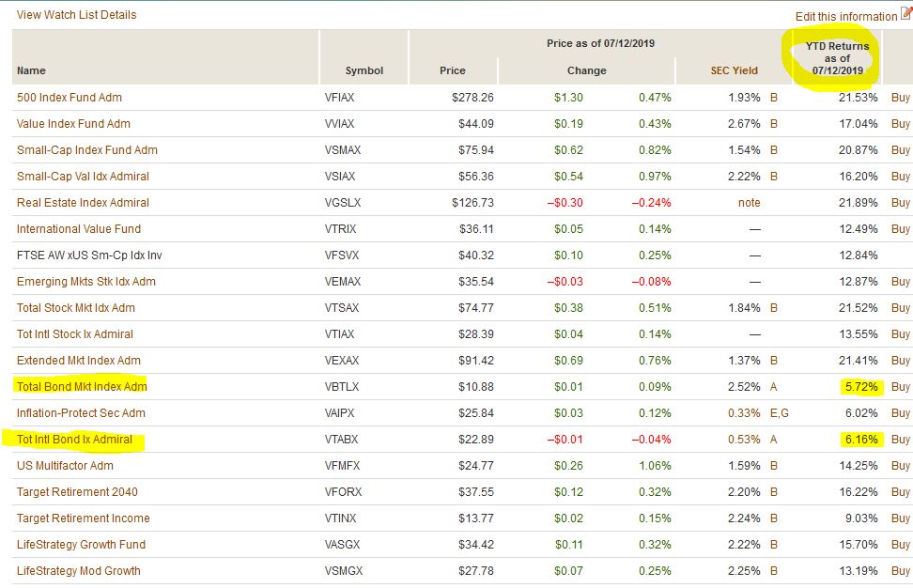Image resolution: width=913 pixels, height=588 pixels.
Task: Click the $126.73 price value
Action: (472, 203)
